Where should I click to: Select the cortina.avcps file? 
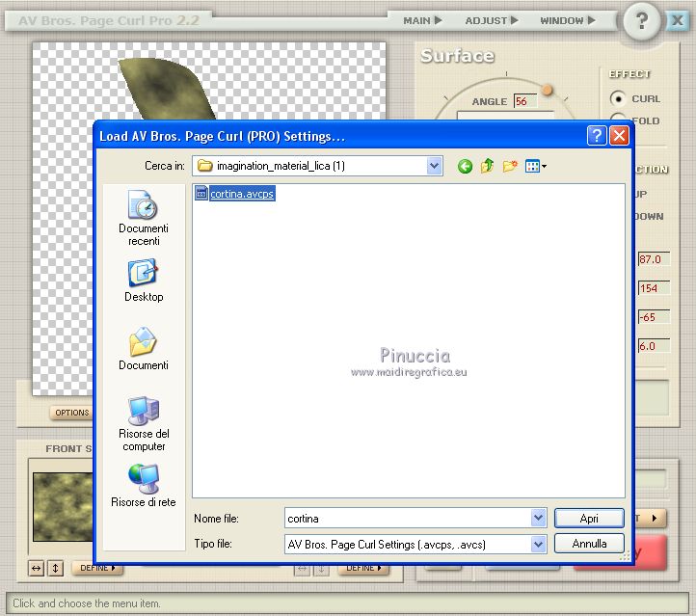click(x=235, y=194)
